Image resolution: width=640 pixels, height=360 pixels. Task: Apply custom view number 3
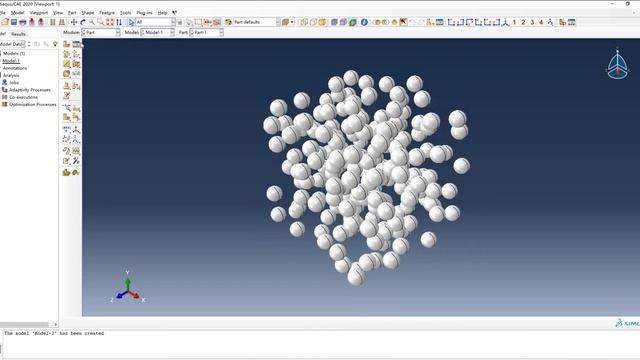point(532,22)
